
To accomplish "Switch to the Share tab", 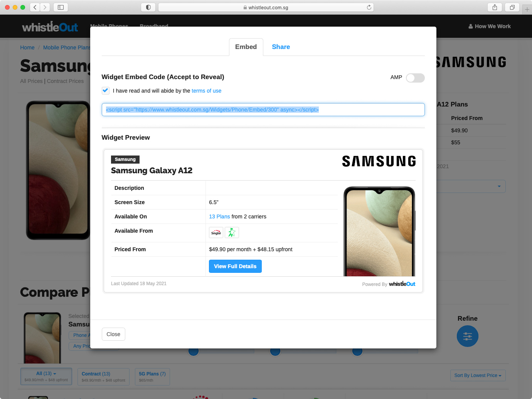I will click(x=281, y=47).
